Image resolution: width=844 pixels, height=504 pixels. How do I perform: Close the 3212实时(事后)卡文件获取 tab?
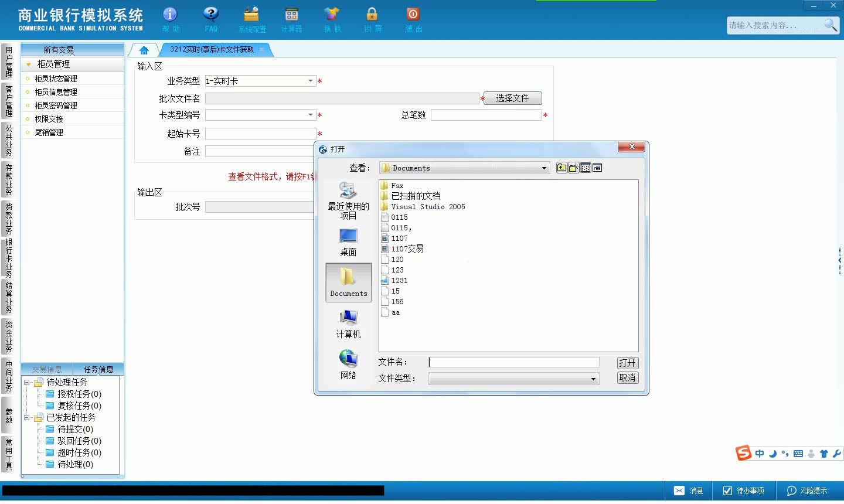tap(262, 50)
